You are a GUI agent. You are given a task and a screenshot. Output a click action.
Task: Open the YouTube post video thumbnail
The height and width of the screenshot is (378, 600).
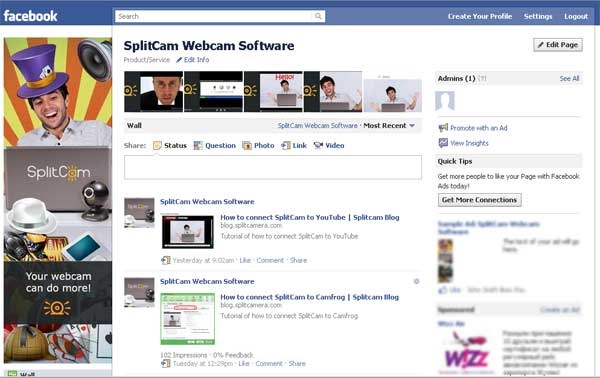(188, 231)
